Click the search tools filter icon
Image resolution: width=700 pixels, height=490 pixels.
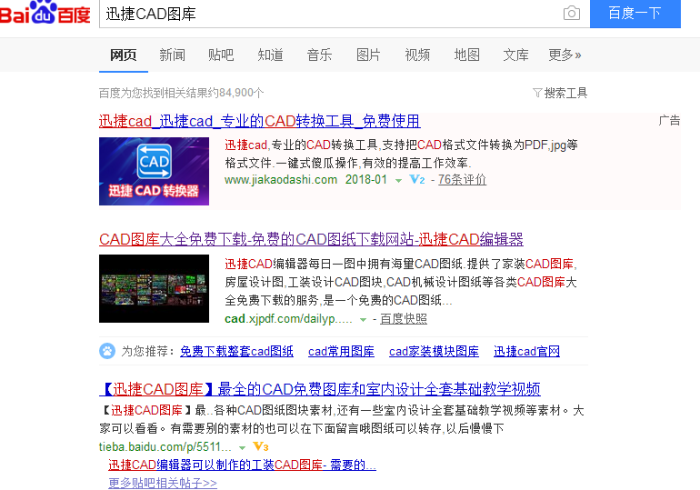[537, 93]
